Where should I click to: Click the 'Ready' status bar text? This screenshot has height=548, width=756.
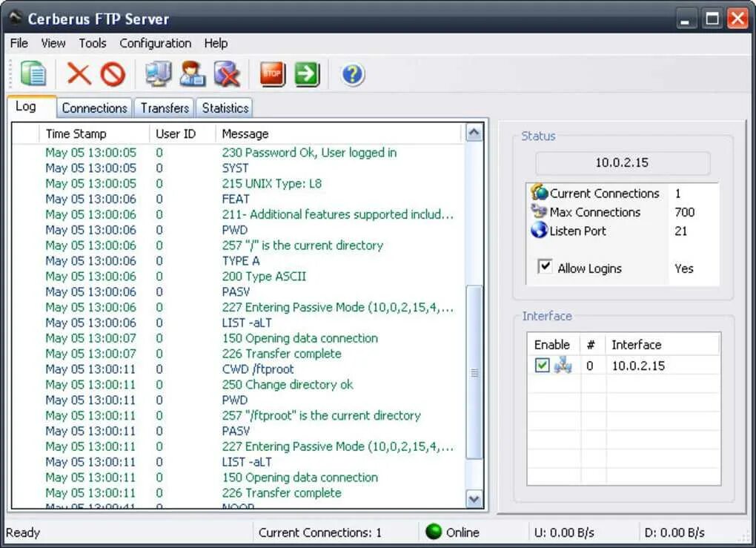[23, 532]
